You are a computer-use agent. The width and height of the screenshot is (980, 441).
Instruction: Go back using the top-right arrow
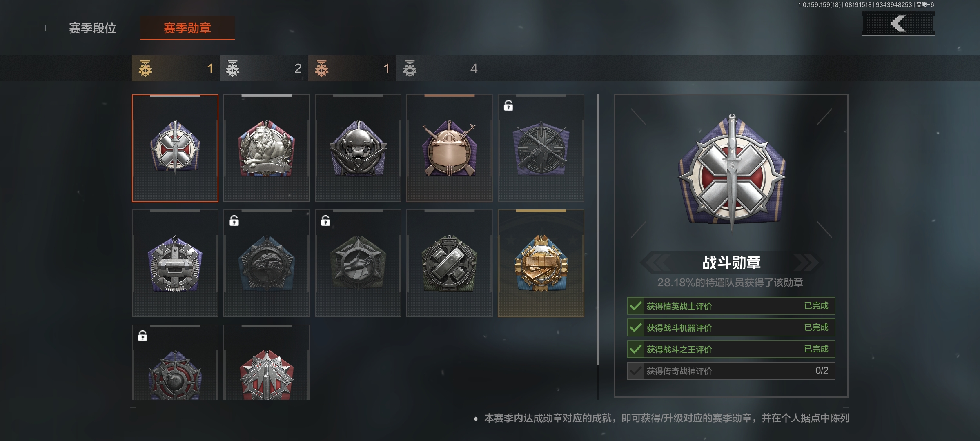(x=898, y=23)
